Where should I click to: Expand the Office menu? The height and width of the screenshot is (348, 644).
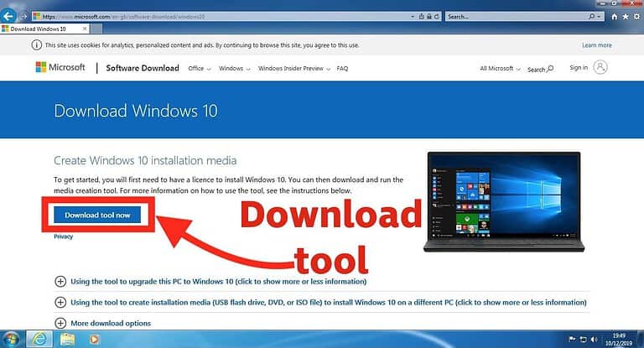(x=200, y=69)
